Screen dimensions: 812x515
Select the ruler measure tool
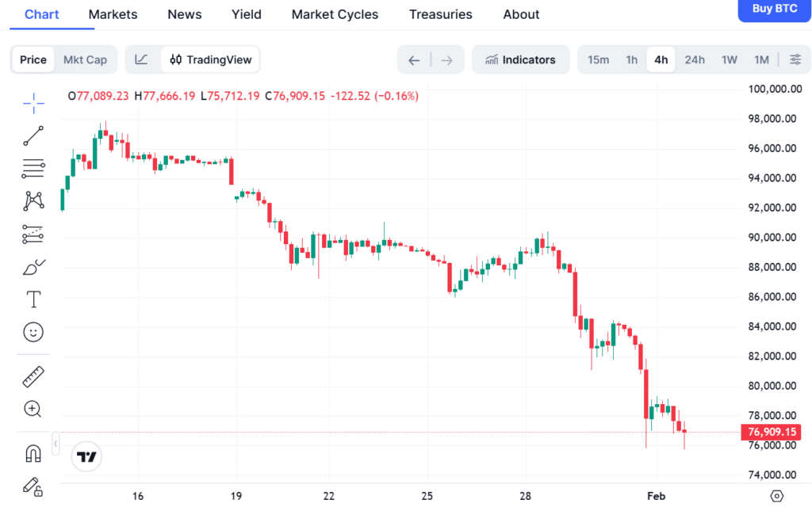(33, 376)
